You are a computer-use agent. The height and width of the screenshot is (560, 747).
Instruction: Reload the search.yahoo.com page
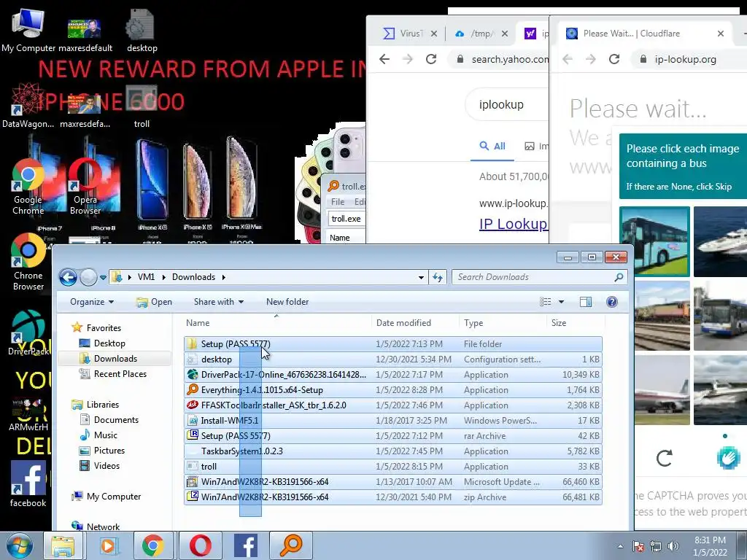431,59
